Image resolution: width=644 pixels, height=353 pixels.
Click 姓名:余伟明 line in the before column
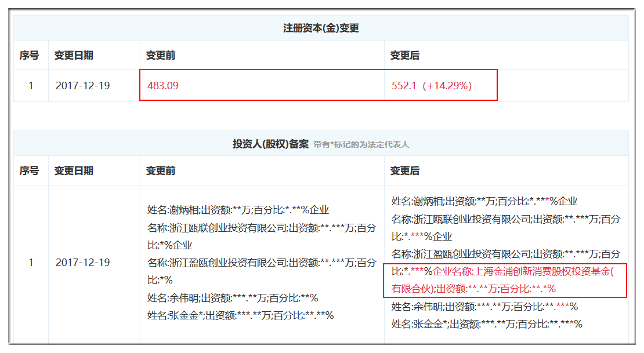coord(233,298)
